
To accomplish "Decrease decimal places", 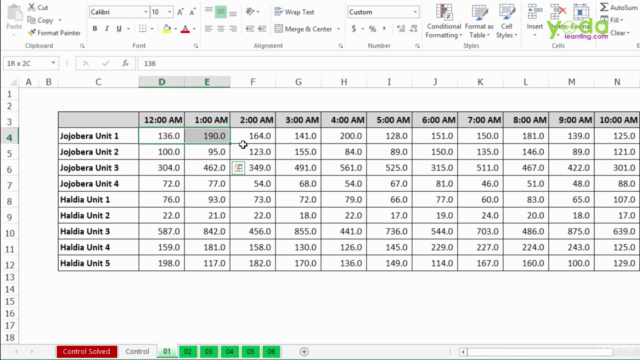I will 413,29.
